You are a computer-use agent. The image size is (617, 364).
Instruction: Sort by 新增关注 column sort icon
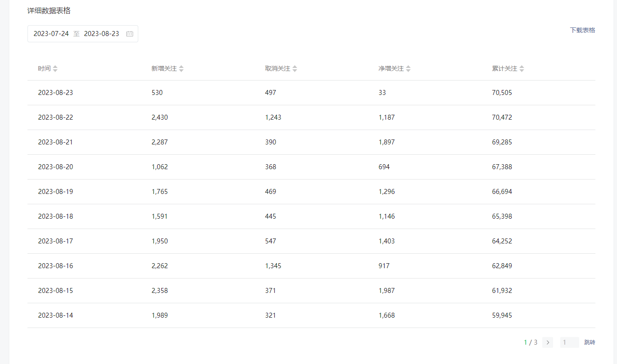[x=181, y=69]
